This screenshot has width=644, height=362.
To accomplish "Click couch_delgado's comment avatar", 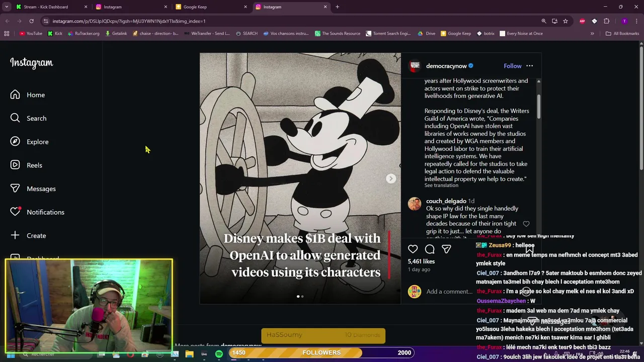I will click(x=415, y=204).
